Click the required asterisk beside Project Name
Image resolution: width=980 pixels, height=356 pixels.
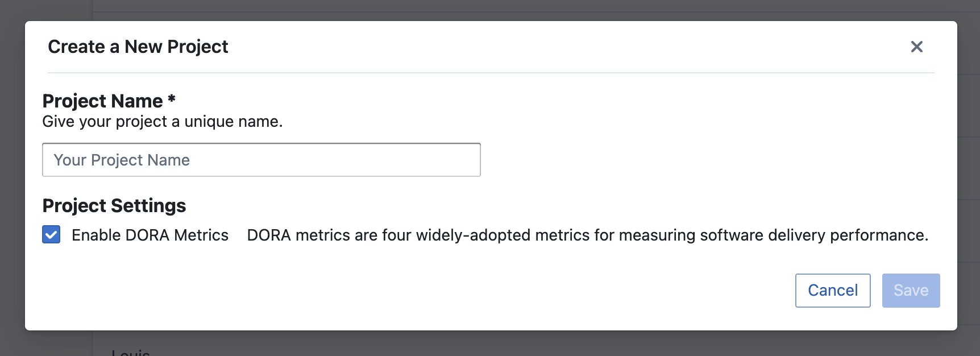click(172, 100)
